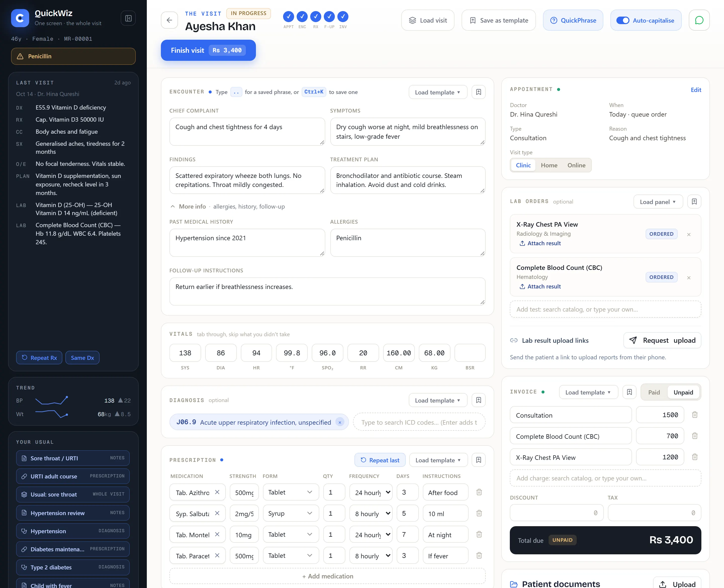Open the Encounter Load template dropdown
The height and width of the screenshot is (588, 724).
[x=438, y=92]
